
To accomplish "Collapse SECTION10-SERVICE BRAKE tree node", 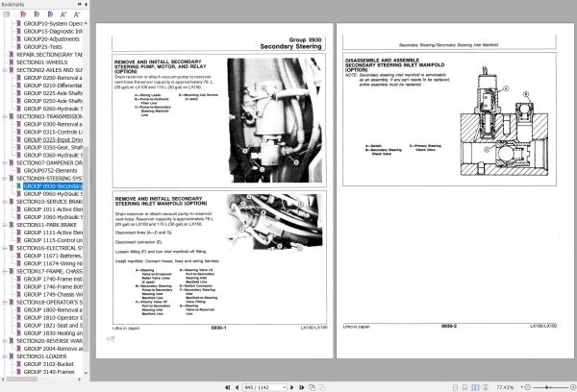I will 5,202.
